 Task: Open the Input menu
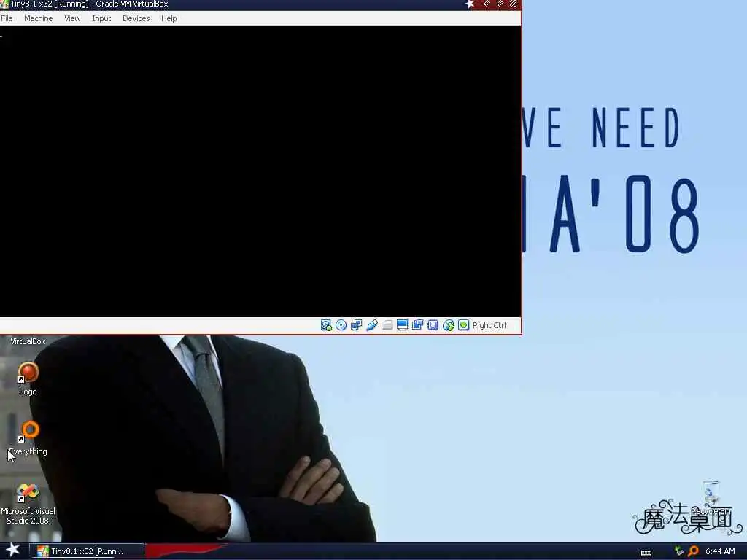coord(101,18)
